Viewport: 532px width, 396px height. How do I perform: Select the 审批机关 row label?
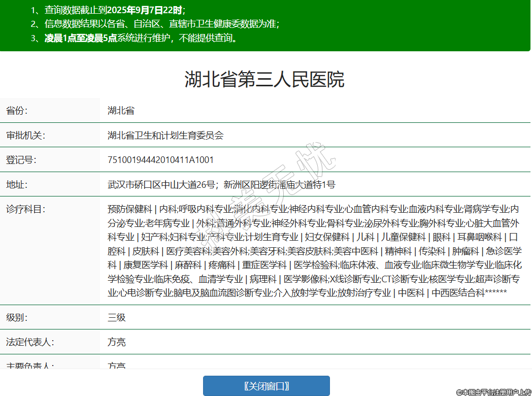(x=25, y=136)
